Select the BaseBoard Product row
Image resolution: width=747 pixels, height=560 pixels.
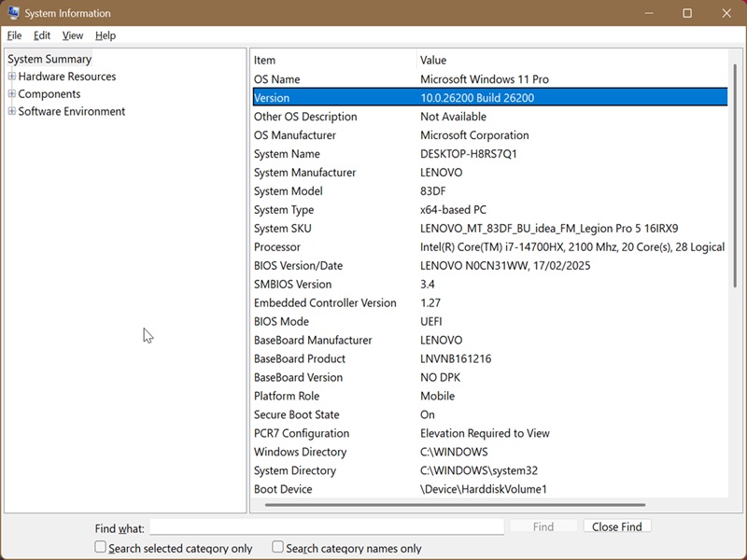(x=490, y=358)
